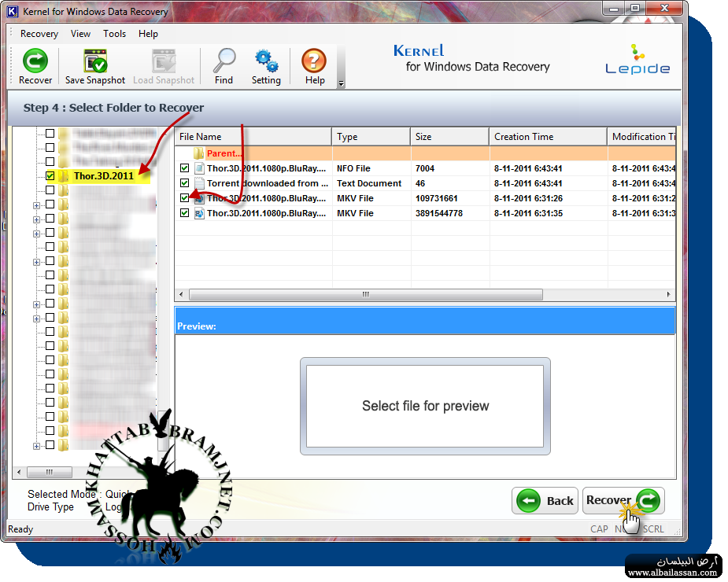Click the SCRL indicator in status bar
Image resolution: width=728 pixels, height=582 pixels.
click(x=653, y=529)
